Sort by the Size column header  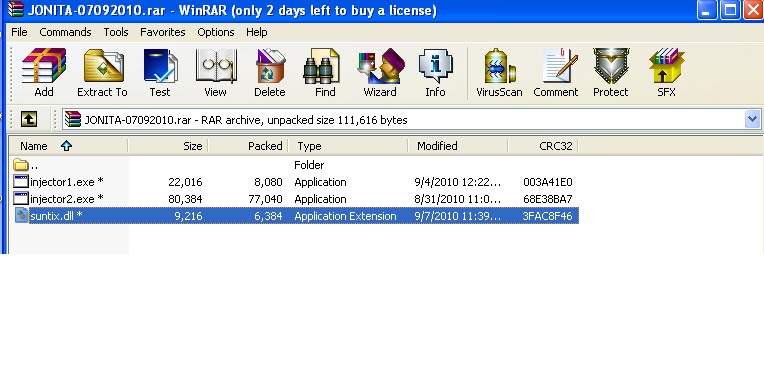click(x=168, y=146)
